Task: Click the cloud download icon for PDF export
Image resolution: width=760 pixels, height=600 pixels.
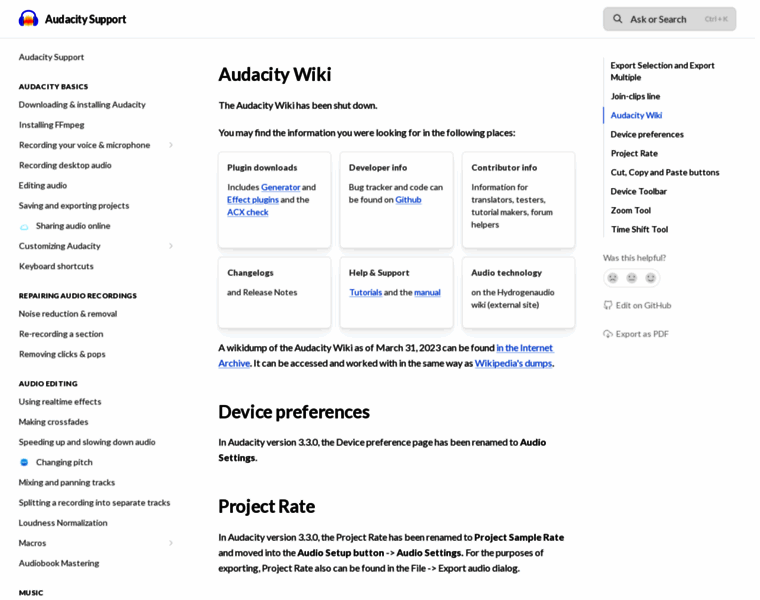Action: (x=608, y=334)
